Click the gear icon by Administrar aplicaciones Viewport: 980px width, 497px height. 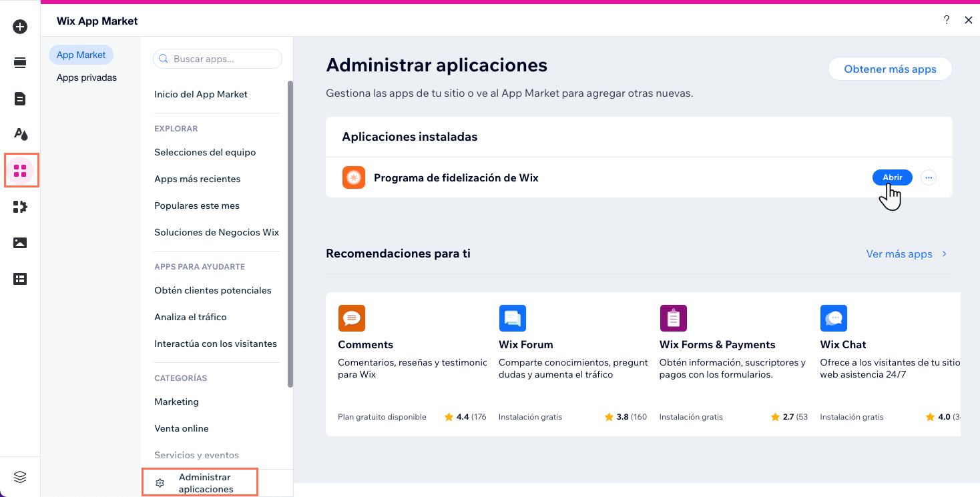160,483
